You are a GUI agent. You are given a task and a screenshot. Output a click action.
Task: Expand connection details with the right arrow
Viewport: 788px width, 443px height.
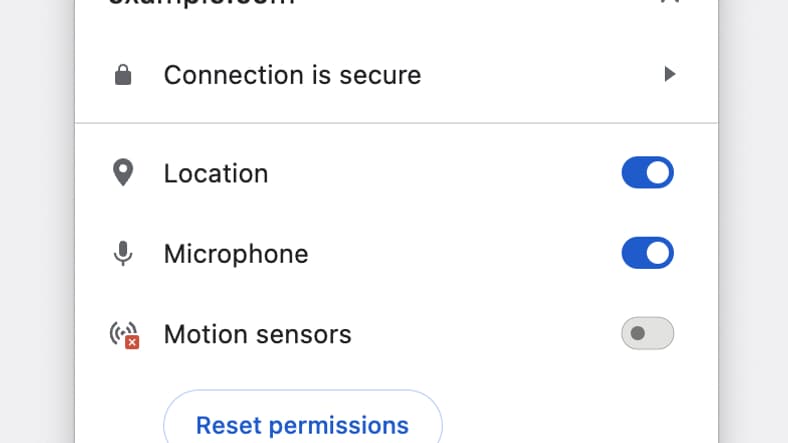(669, 74)
